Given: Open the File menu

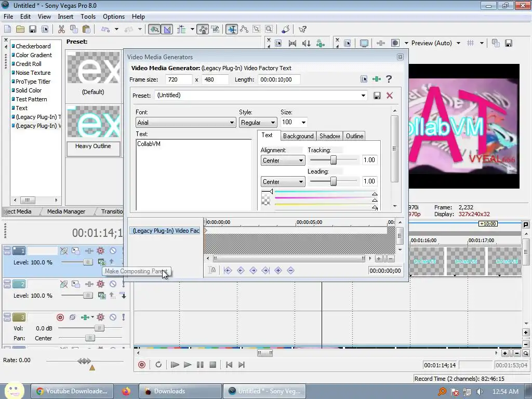Looking at the screenshot, I should click(8, 16).
